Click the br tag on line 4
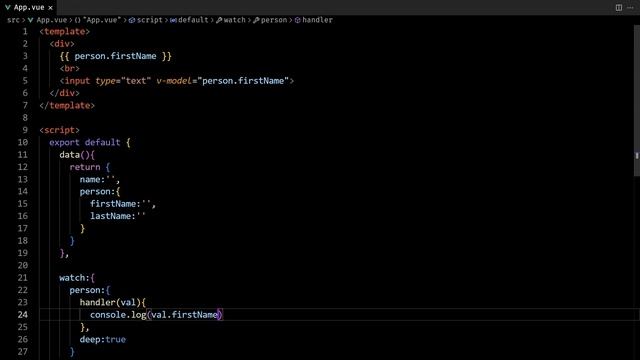 pos(69,69)
